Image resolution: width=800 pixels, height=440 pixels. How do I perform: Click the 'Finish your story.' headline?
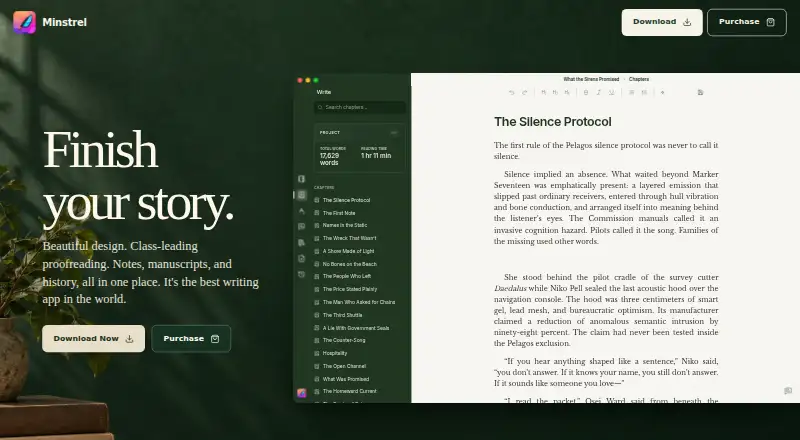[138, 178]
